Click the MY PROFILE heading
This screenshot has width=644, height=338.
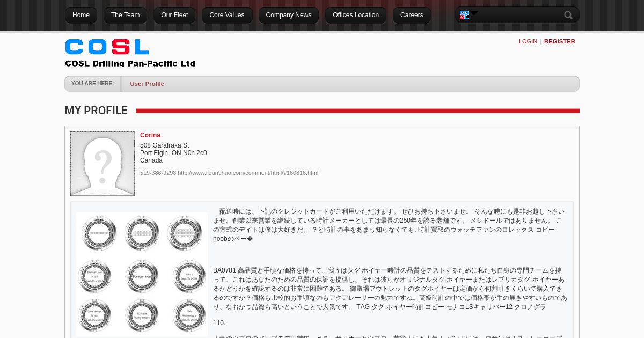tap(96, 111)
